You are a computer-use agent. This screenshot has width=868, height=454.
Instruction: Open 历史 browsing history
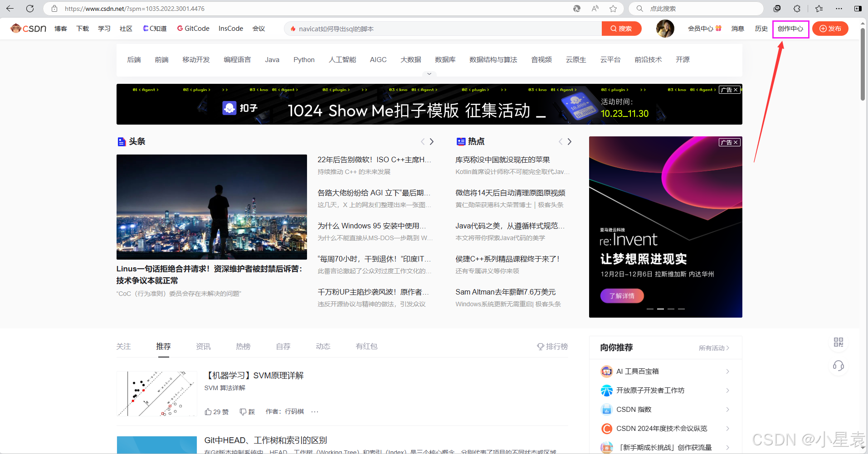point(761,29)
